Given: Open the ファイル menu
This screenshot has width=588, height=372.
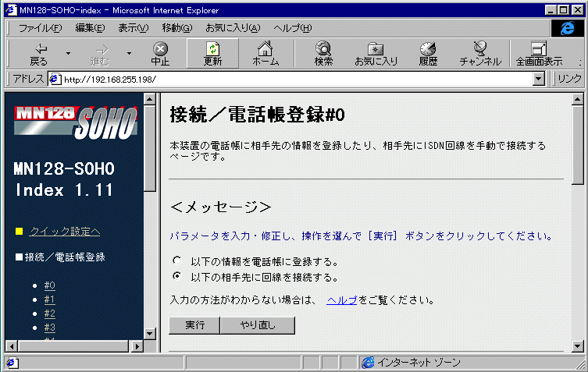Looking at the screenshot, I should point(40,28).
